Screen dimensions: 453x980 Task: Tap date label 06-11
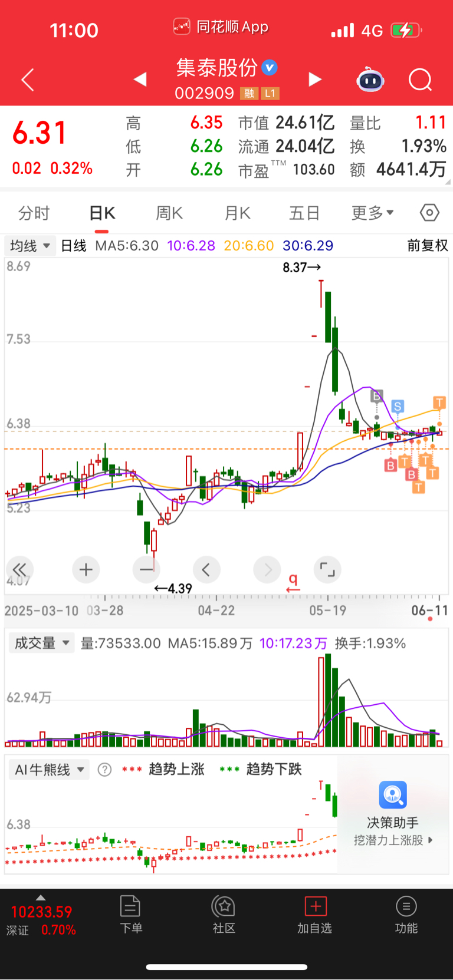pyautogui.click(x=429, y=611)
